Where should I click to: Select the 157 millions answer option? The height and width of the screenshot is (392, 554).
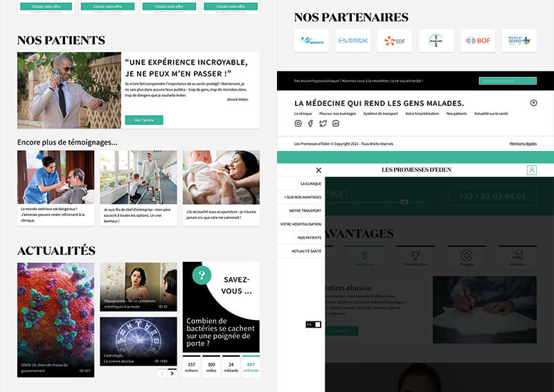pos(192,367)
